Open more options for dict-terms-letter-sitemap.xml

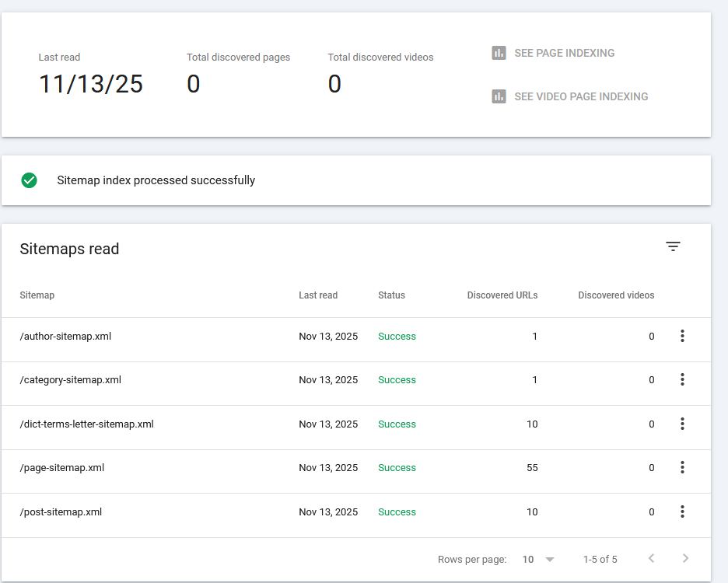[x=682, y=424]
